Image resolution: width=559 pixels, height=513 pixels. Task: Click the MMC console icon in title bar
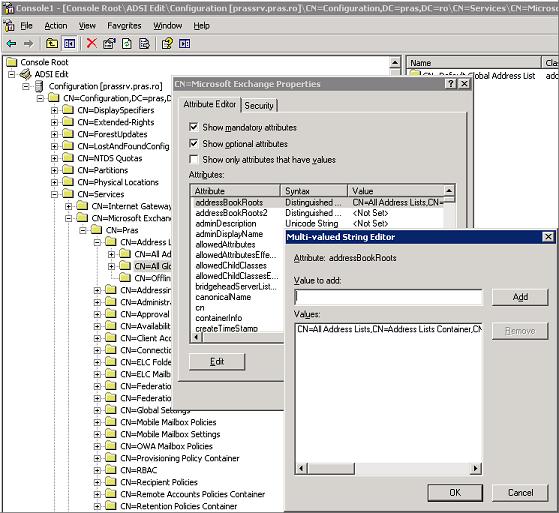[x=8, y=8]
